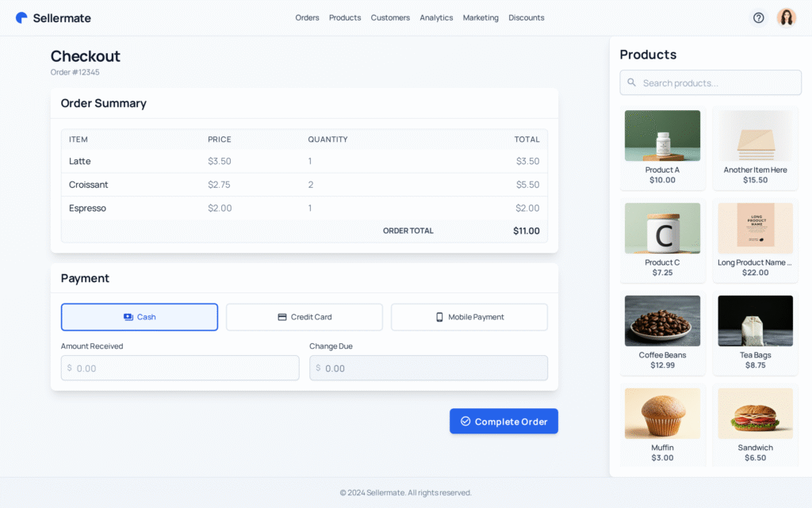812x508 pixels.
Task: Pick the Tea Bags product card
Action: click(x=755, y=333)
